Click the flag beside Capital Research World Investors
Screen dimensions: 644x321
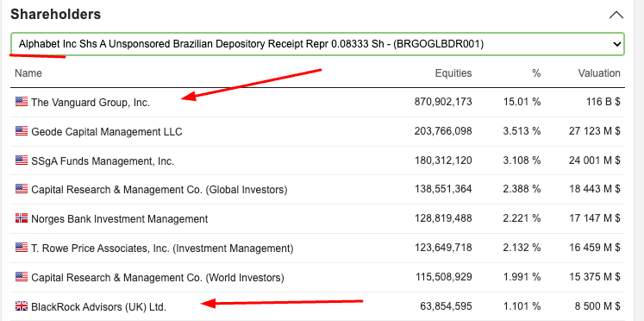pyautogui.click(x=22, y=277)
